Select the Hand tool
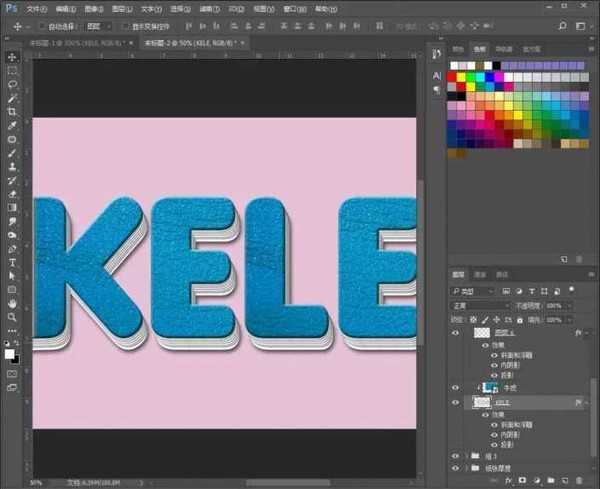 click(x=13, y=303)
